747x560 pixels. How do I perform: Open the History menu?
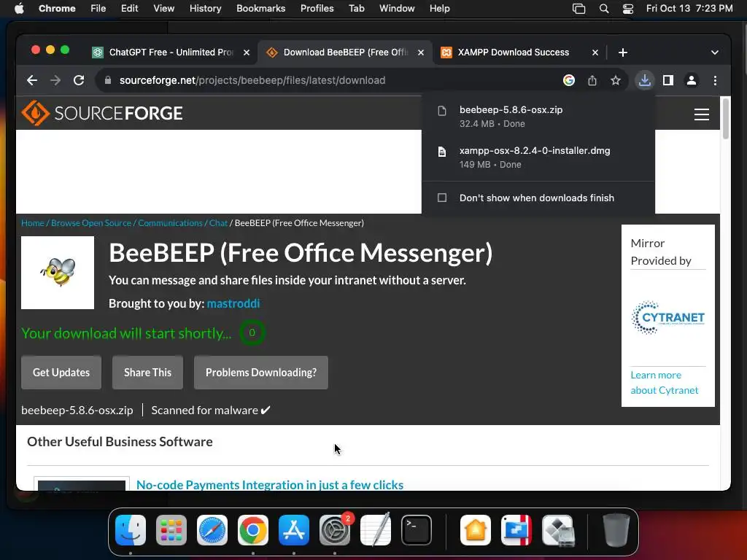point(205,9)
